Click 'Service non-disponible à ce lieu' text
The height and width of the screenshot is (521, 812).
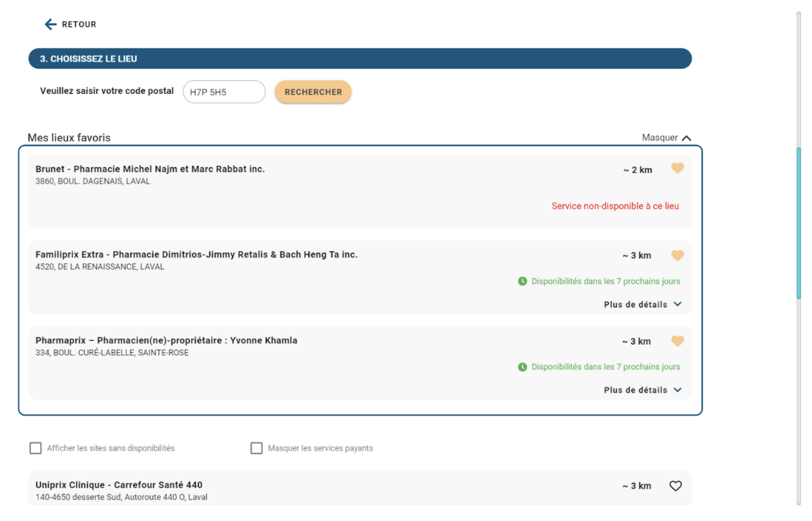[x=615, y=206]
